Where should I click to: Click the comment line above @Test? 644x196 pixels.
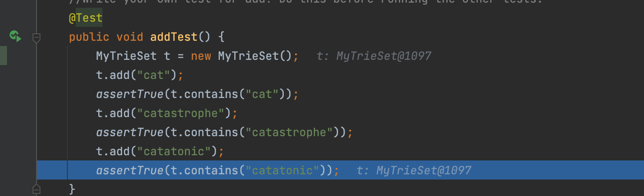(304, 2)
